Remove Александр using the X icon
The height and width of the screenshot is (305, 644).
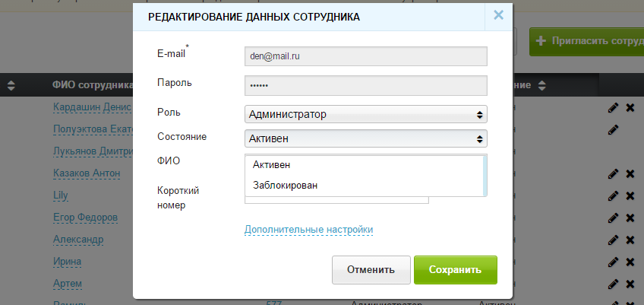click(x=630, y=240)
